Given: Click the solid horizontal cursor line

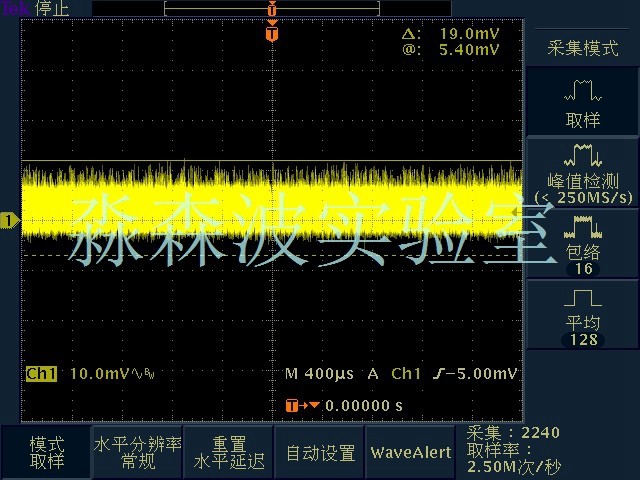Looking at the screenshot, I should [272, 161].
